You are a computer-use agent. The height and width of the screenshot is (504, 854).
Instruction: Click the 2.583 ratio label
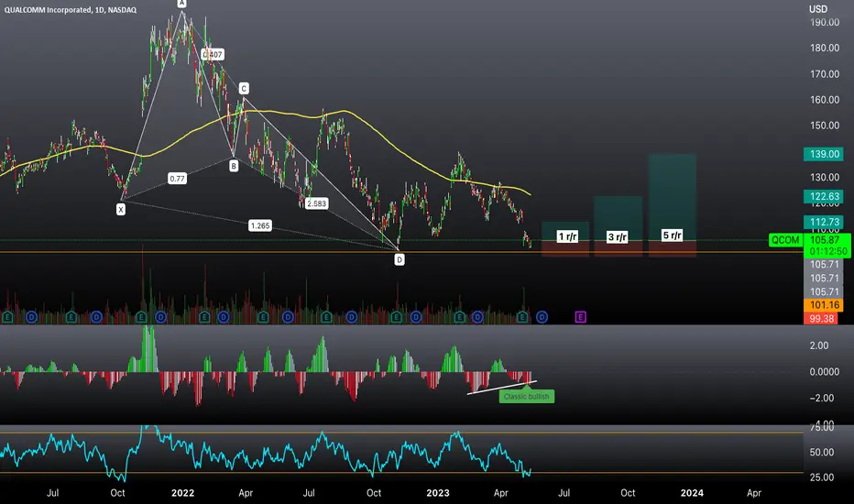316,203
